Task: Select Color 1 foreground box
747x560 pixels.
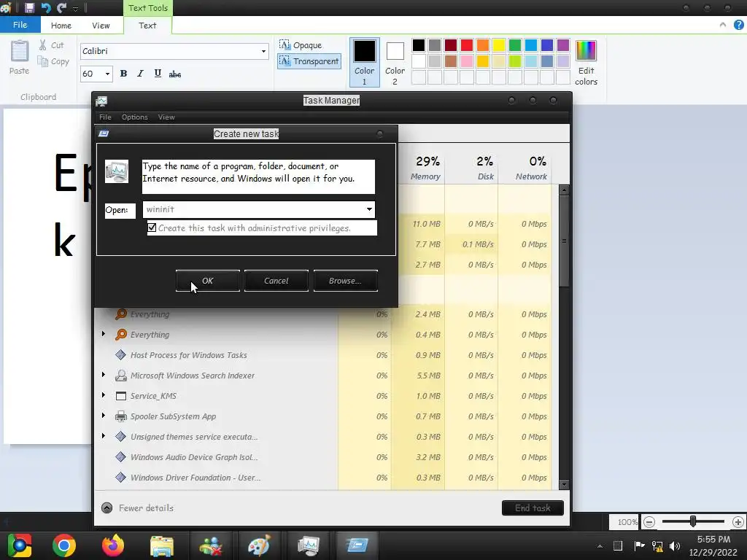Action: point(365,63)
